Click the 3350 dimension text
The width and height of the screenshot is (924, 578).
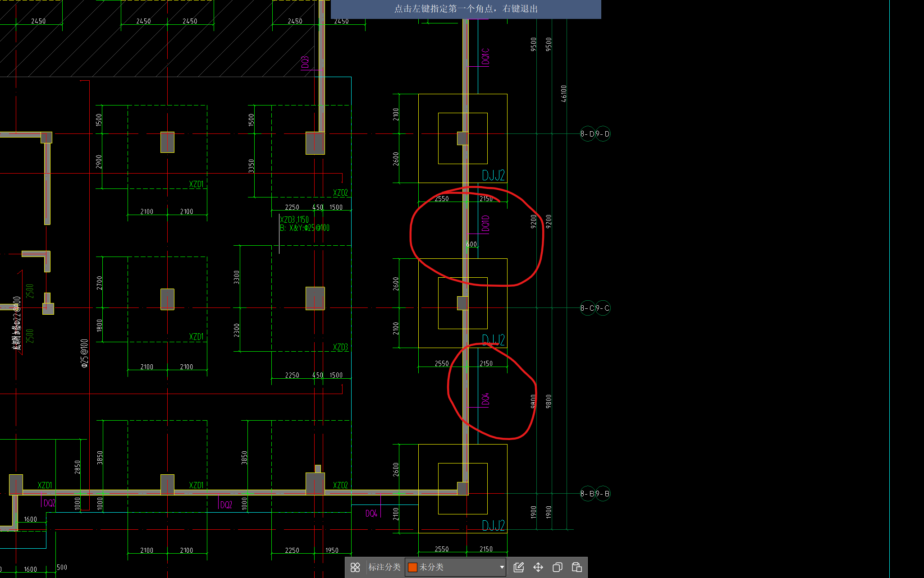252,165
